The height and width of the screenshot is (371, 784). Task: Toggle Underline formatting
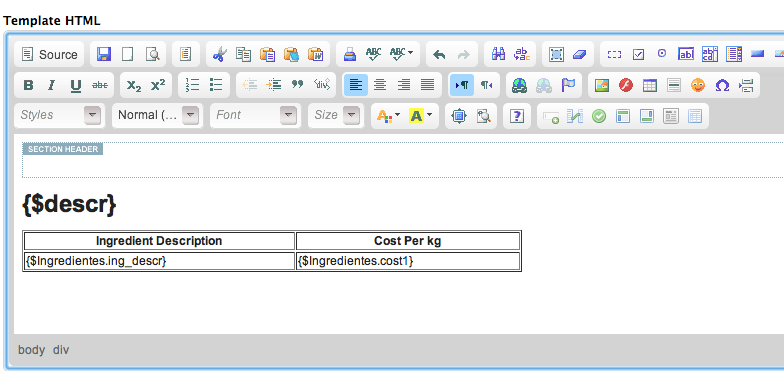tap(76, 85)
